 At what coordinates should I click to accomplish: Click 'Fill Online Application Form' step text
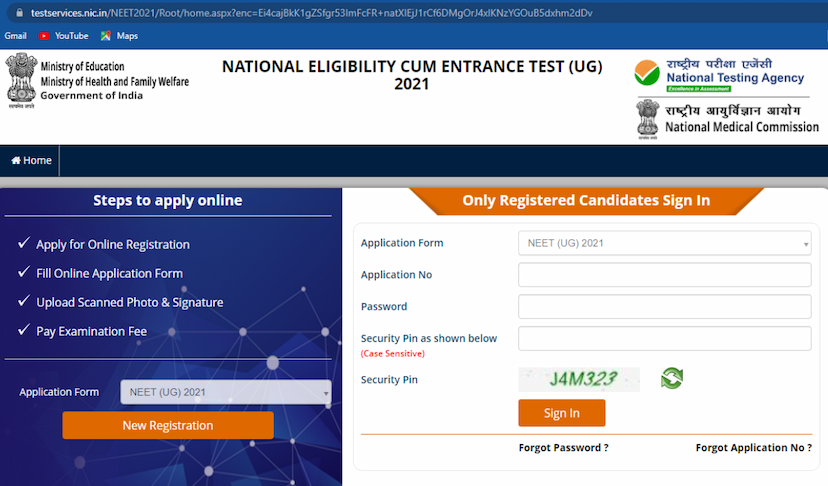[109, 274]
